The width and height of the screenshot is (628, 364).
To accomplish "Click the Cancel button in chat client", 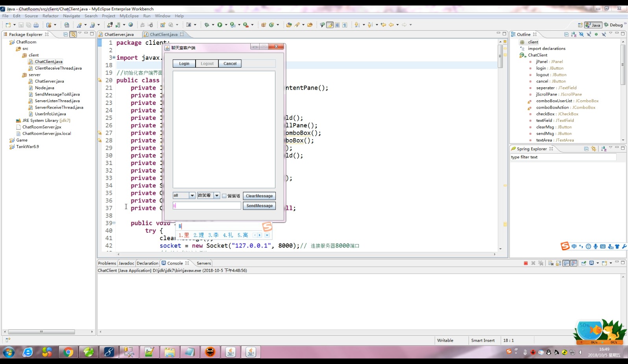I will pos(230,64).
